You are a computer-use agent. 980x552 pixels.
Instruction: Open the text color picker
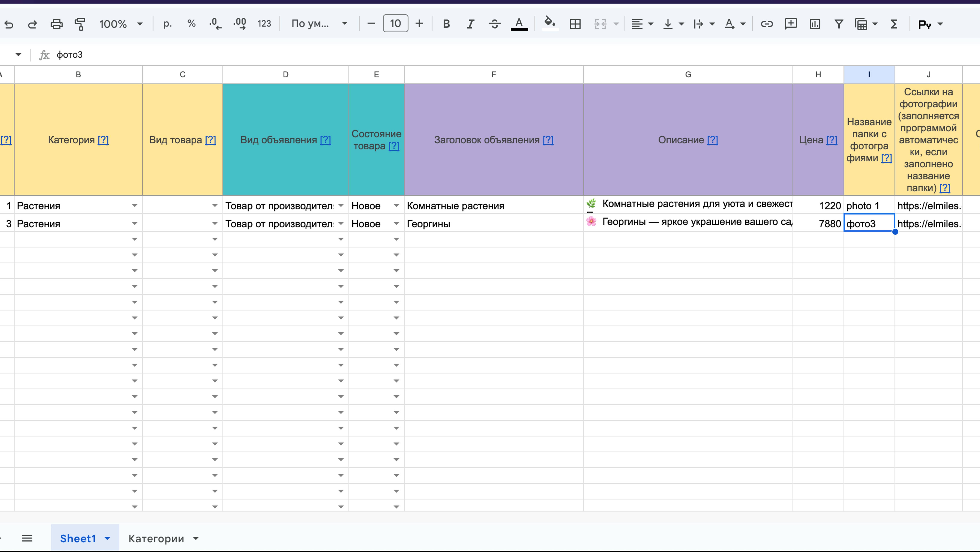tap(519, 24)
